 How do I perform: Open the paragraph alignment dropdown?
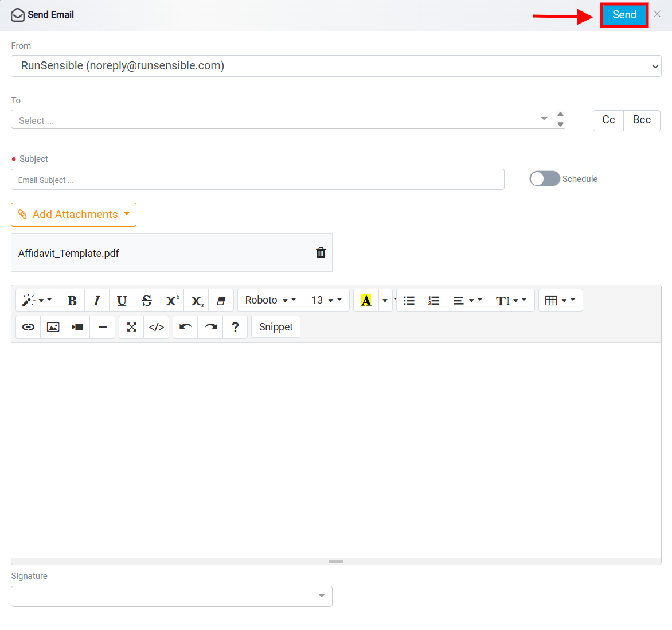click(468, 300)
